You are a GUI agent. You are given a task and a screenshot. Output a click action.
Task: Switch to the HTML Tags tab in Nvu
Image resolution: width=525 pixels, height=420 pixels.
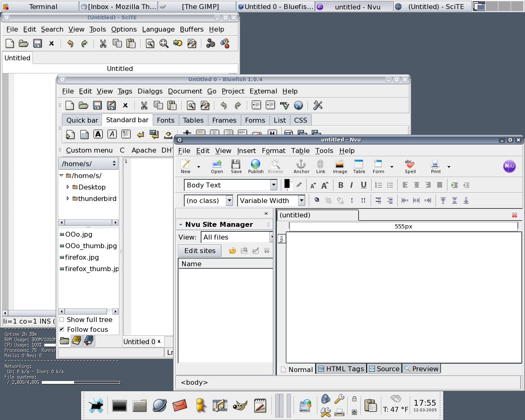tap(341, 369)
